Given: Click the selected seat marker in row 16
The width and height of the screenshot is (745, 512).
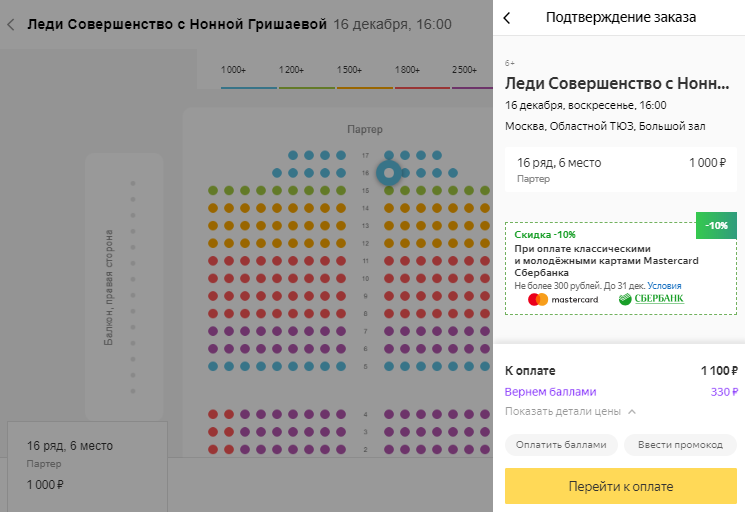Looking at the screenshot, I should (389, 173).
